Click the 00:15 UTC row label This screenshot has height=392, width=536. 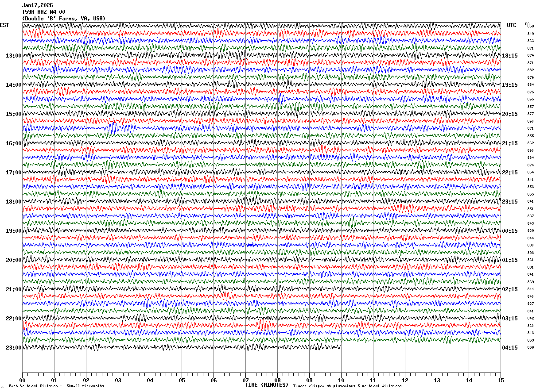tap(510, 231)
